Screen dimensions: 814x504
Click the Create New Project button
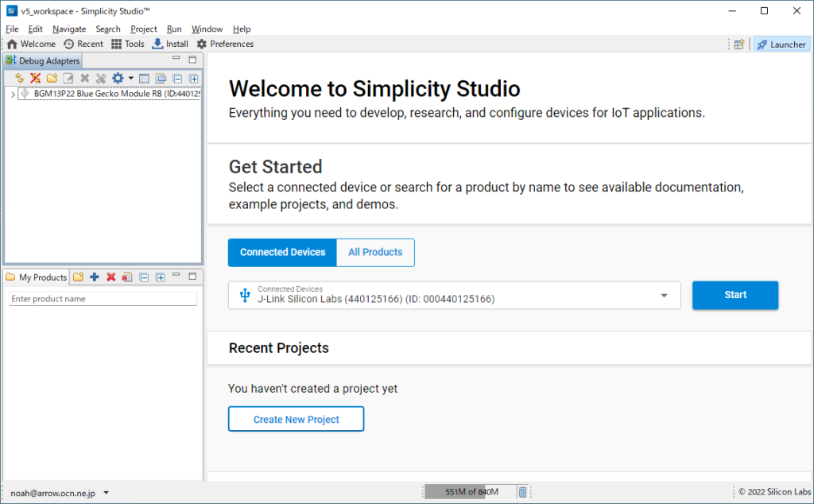[296, 419]
